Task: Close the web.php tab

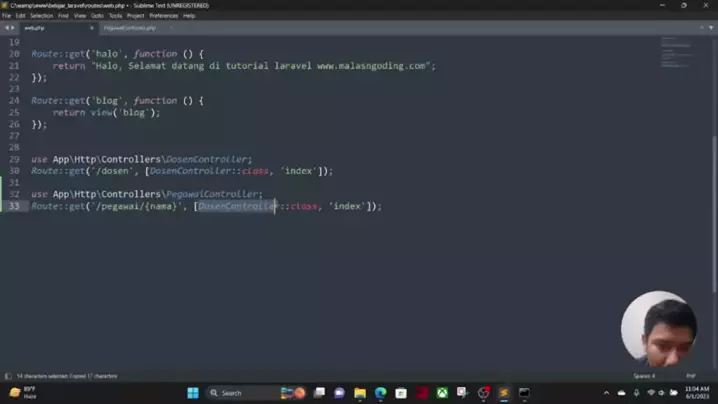Action: 92,28
